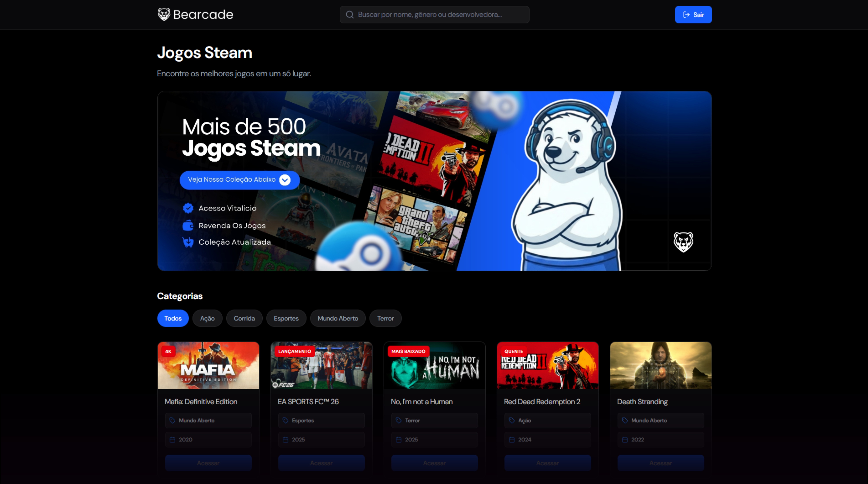Click the Bearcade bear logo icon

pos(164,14)
